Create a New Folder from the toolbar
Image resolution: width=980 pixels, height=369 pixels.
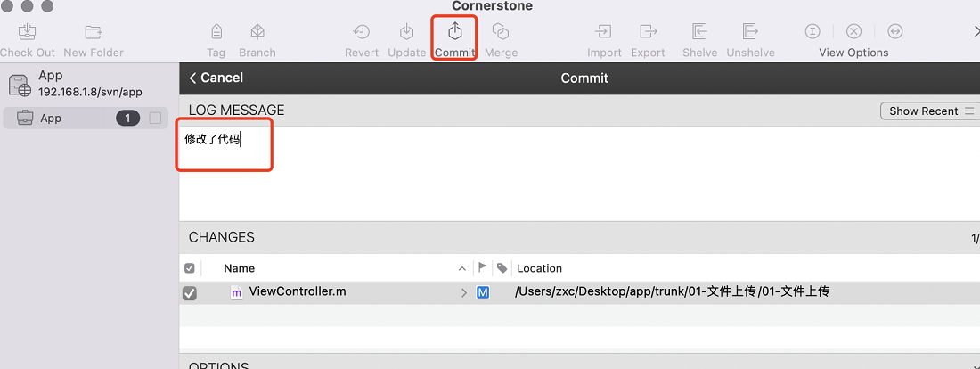click(94, 31)
